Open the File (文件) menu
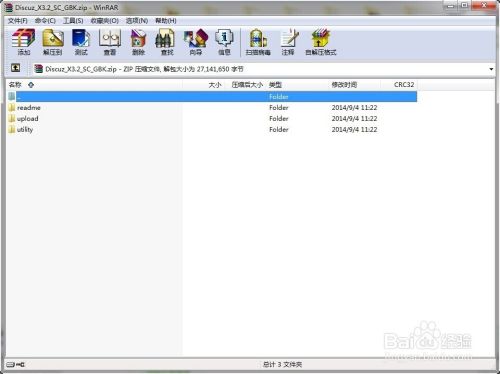This screenshot has height=374, width=500. coord(18,21)
